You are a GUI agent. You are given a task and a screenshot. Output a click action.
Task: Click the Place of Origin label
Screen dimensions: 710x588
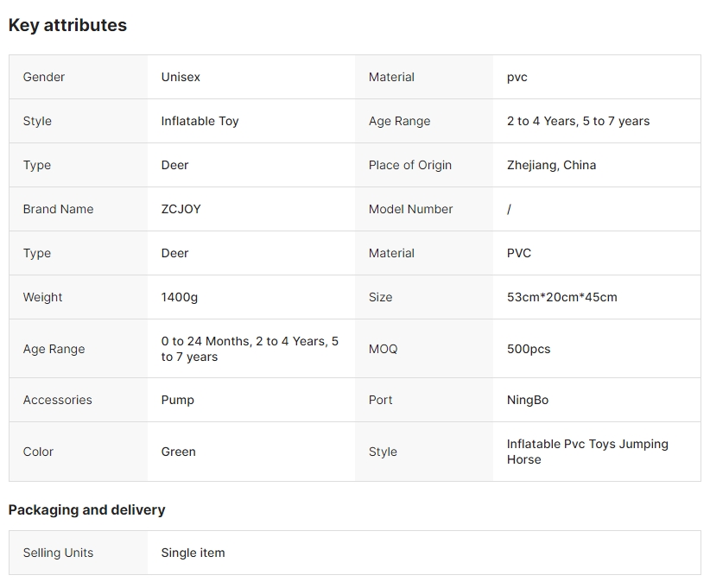[409, 165]
